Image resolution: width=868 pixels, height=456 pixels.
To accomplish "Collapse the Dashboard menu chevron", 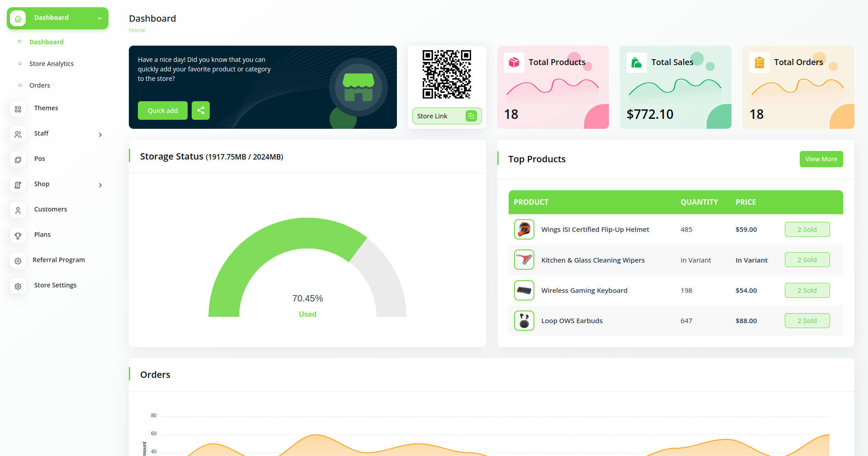I will point(99,18).
